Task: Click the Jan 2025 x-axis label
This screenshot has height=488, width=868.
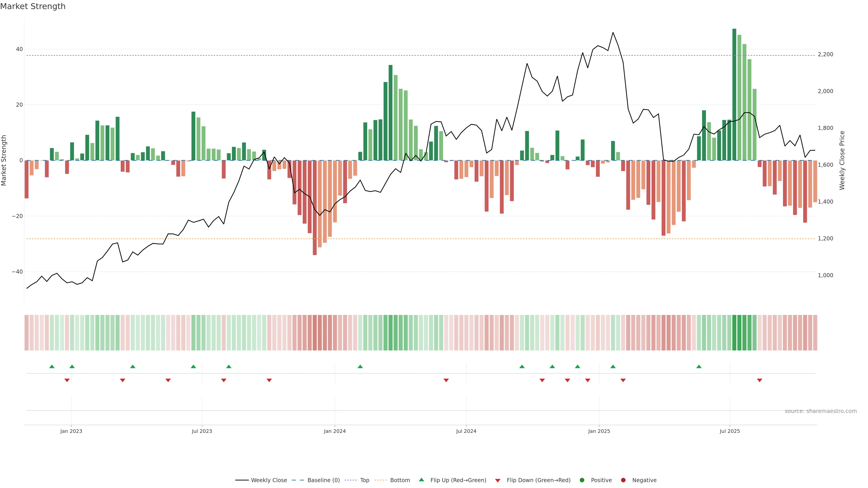Action: tap(599, 431)
